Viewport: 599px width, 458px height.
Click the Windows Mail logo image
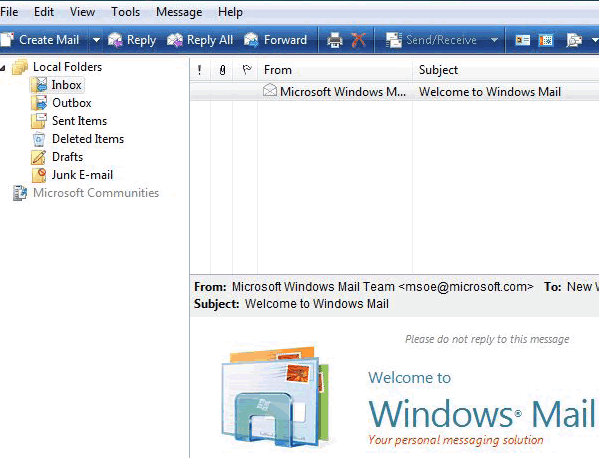(275, 397)
